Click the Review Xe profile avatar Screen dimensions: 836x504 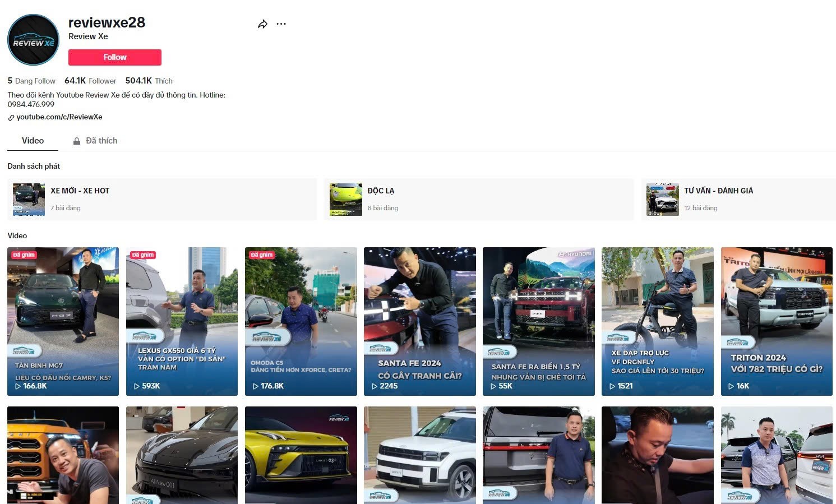pyautogui.click(x=33, y=40)
